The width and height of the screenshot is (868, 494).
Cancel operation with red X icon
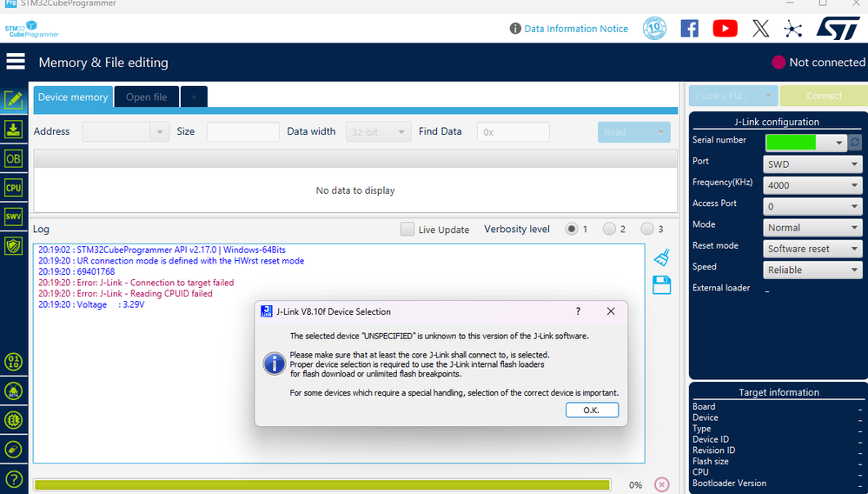coord(661,484)
